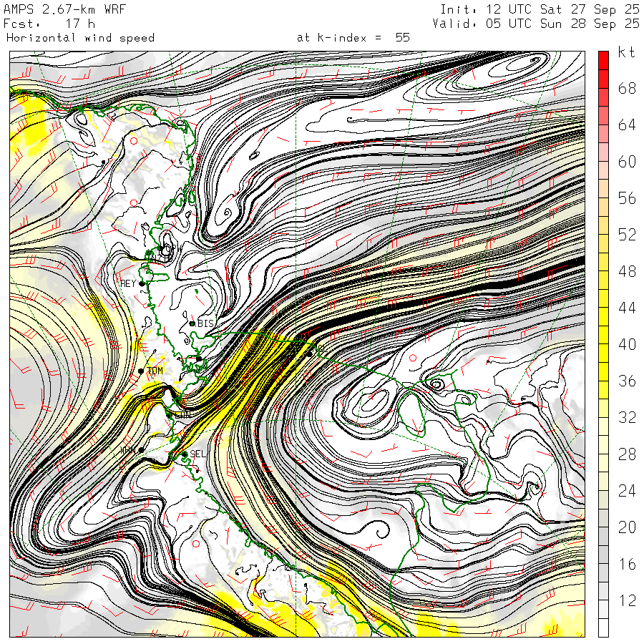Select the bright red top segment of the colorbar

603,60
